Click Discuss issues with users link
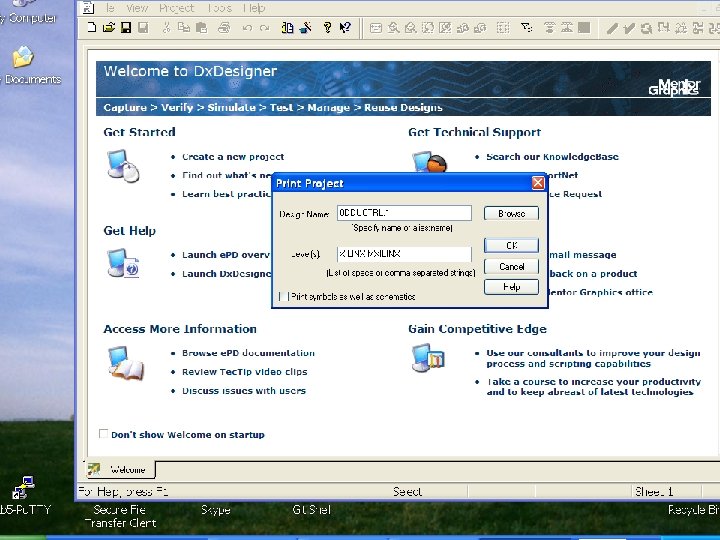 (x=243, y=390)
